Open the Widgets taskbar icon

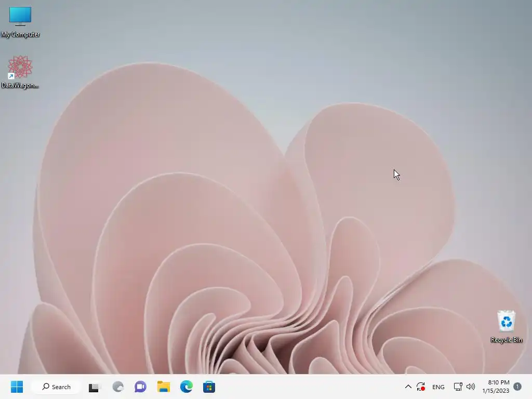[x=118, y=387]
